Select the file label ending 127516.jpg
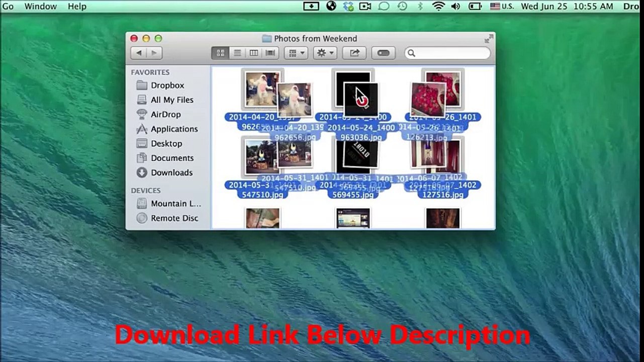Screen dimensions: 644x362 443,195
